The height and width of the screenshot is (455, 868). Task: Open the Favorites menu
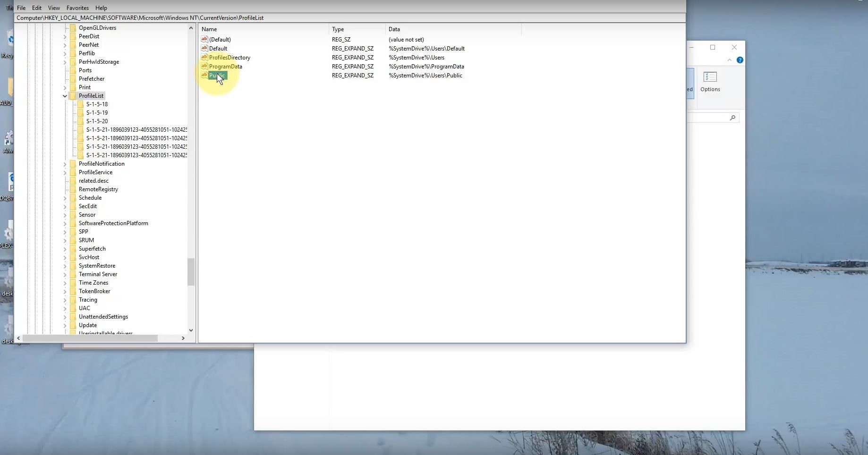77,8
